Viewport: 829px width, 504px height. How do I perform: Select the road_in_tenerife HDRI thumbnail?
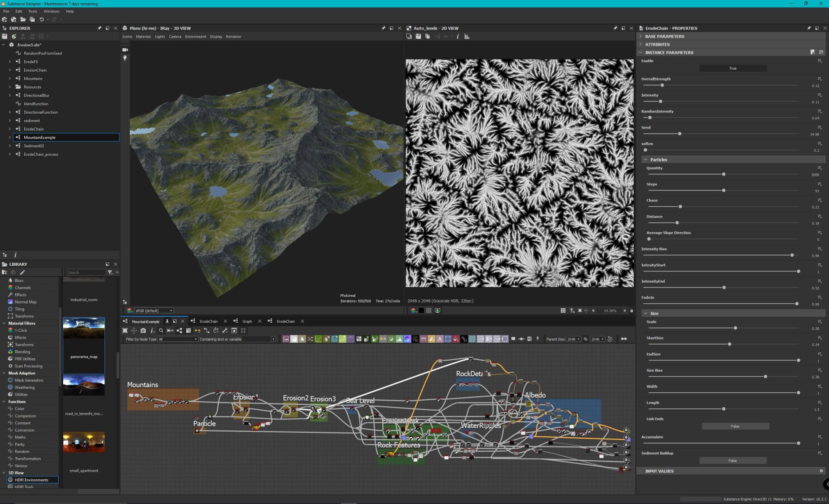[x=84, y=385]
